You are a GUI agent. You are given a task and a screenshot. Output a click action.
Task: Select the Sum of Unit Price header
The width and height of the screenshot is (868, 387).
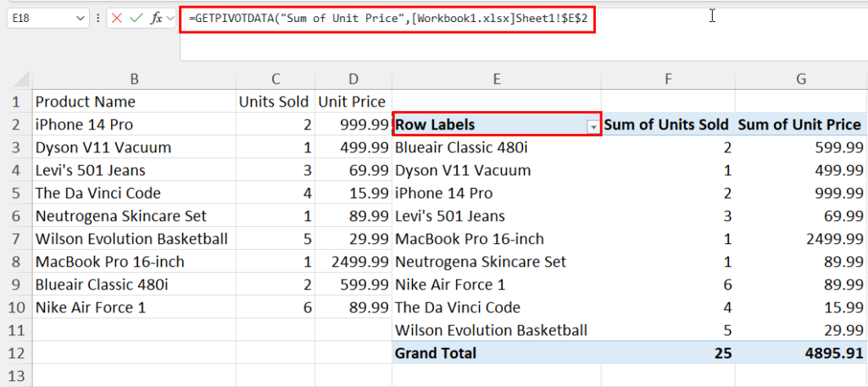point(801,124)
